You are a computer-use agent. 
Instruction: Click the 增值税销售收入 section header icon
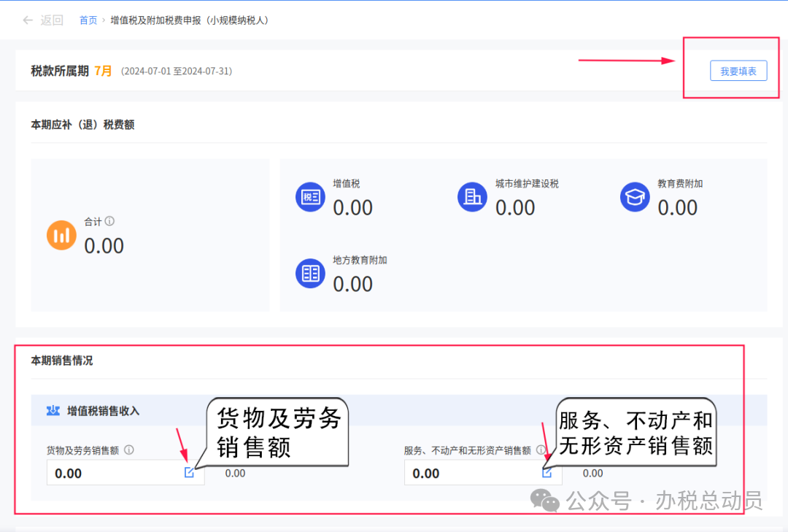click(x=53, y=410)
